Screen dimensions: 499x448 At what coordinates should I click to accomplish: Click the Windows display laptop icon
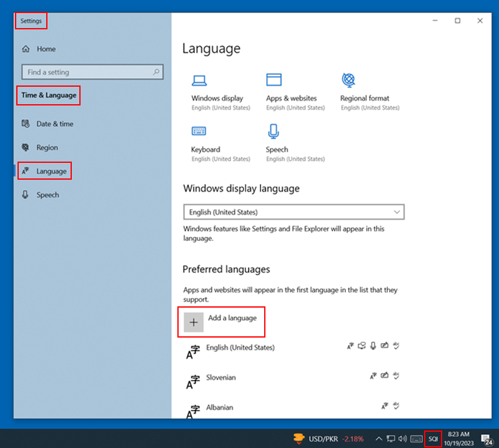click(199, 80)
